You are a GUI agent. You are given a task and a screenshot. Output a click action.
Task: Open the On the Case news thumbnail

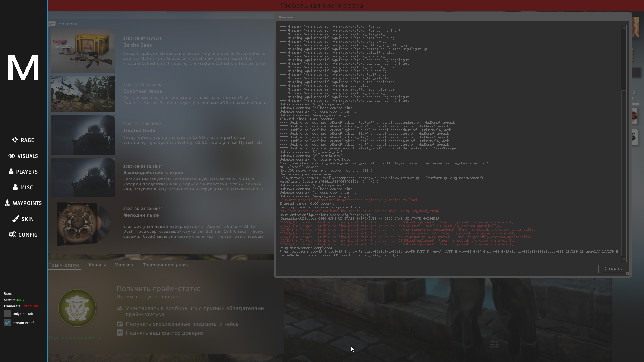coord(83,52)
